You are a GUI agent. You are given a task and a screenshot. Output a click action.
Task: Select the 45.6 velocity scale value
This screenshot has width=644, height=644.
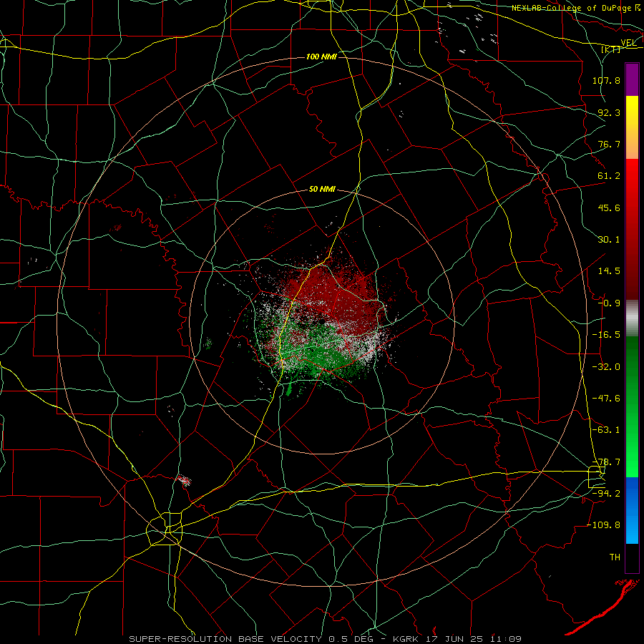(609, 208)
